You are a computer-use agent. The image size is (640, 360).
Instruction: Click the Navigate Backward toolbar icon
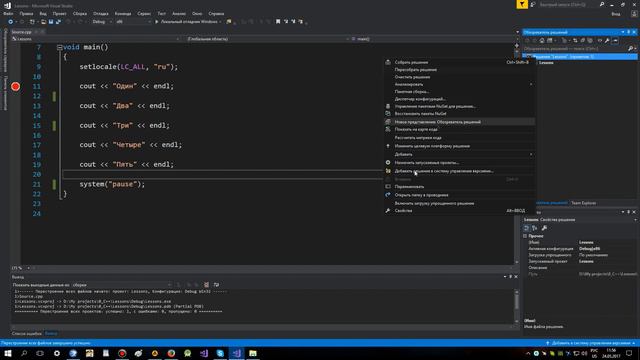pyautogui.click(x=10, y=22)
